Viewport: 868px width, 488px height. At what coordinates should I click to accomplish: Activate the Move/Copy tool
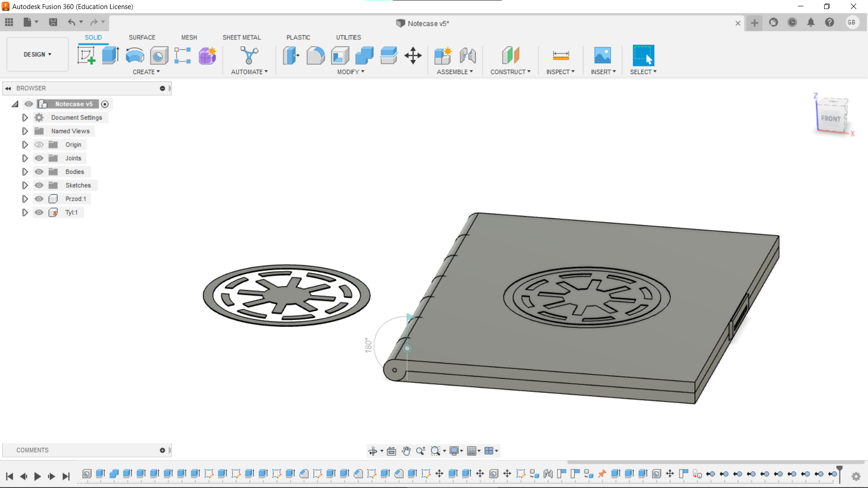pos(413,55)
